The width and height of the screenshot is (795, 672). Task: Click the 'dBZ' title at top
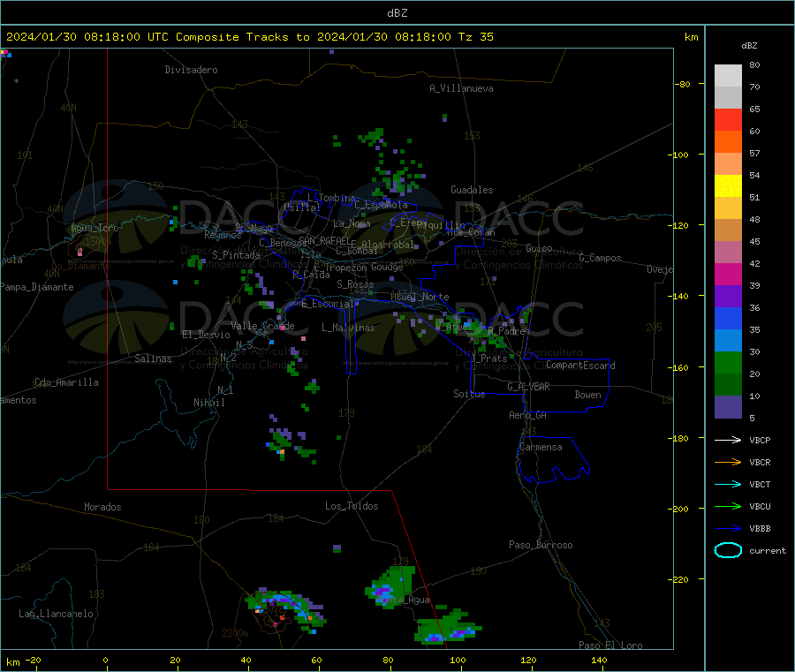pos(397,13)
